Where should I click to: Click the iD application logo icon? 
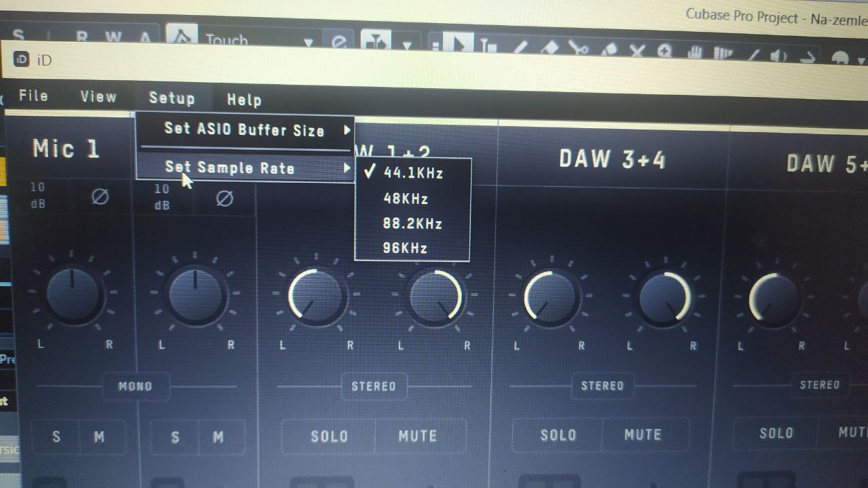tap(21, 59)
